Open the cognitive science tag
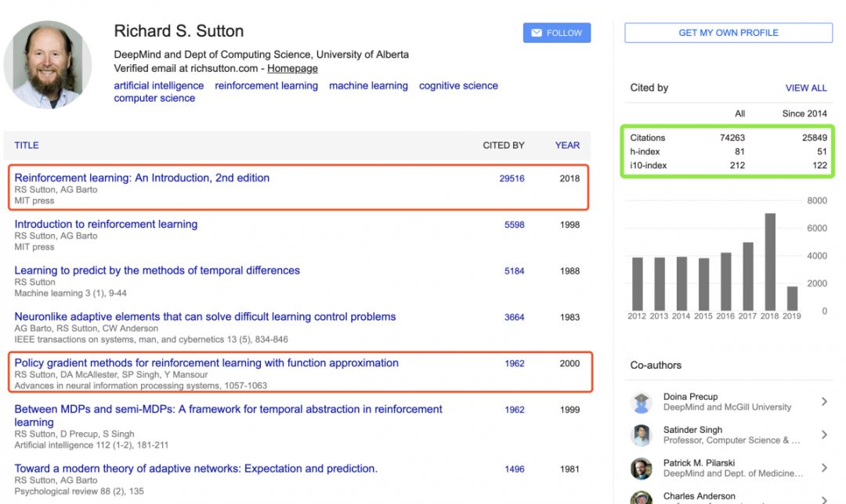846x504 pixels. [458, 86]
